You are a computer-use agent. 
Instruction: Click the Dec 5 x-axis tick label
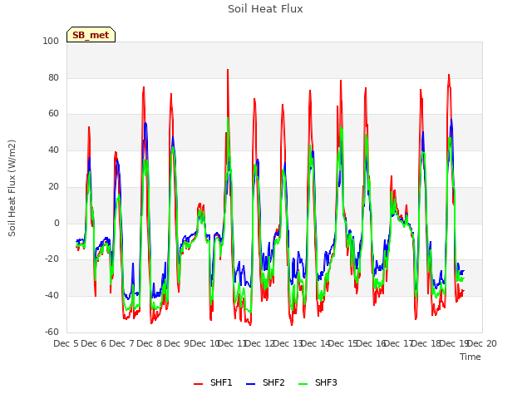click(x=66, y=343)
